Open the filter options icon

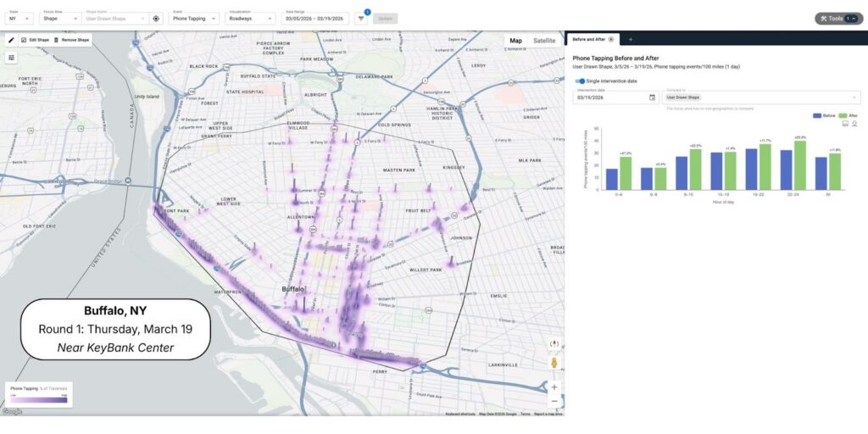pos(359,18)
